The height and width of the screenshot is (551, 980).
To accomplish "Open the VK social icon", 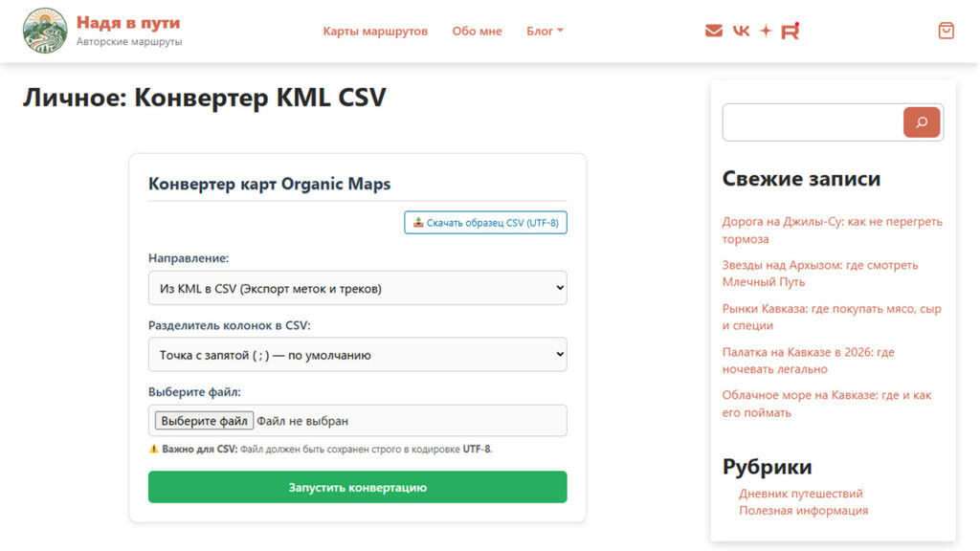I will pos(741,31).
